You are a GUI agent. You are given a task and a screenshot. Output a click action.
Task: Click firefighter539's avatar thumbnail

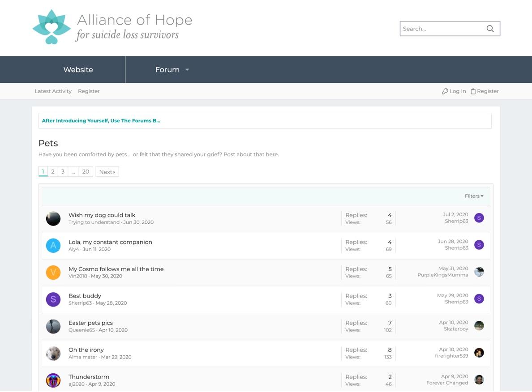pos(479,353)
